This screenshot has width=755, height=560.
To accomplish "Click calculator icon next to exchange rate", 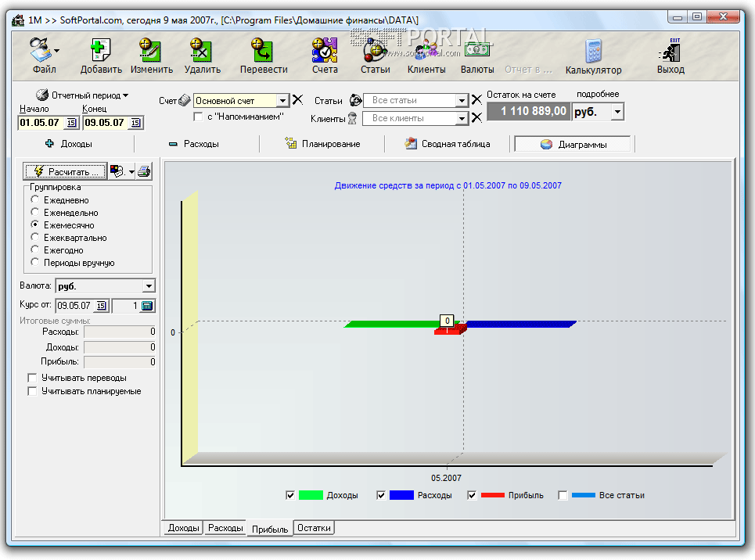I will (x=147, y=305).
